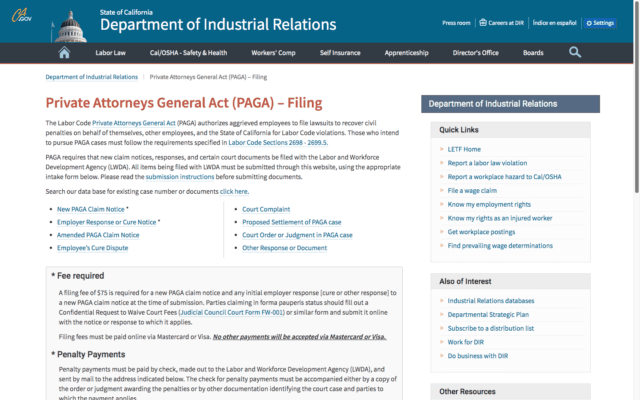
Task: Open the Settings gear button
Action: (x=601, y=22)
